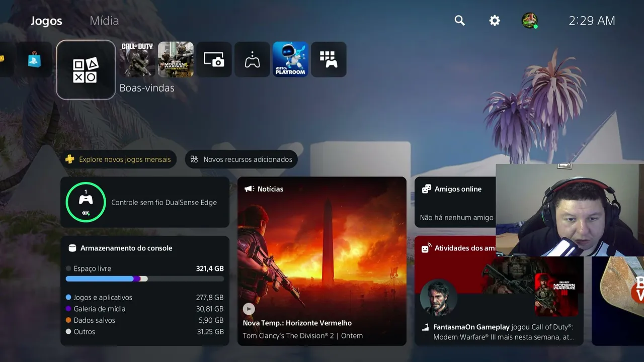
Task: Open the user profile avatar
Action: (529, 20)
